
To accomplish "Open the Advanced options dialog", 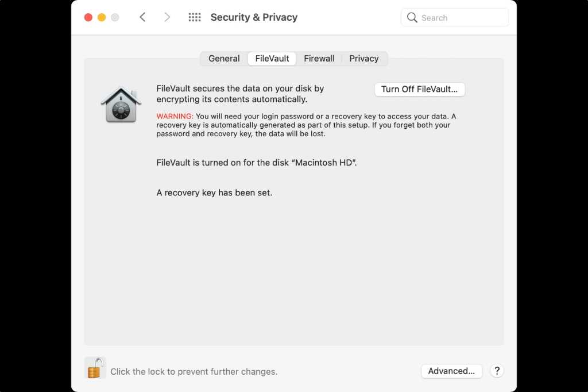I will 452,371.
